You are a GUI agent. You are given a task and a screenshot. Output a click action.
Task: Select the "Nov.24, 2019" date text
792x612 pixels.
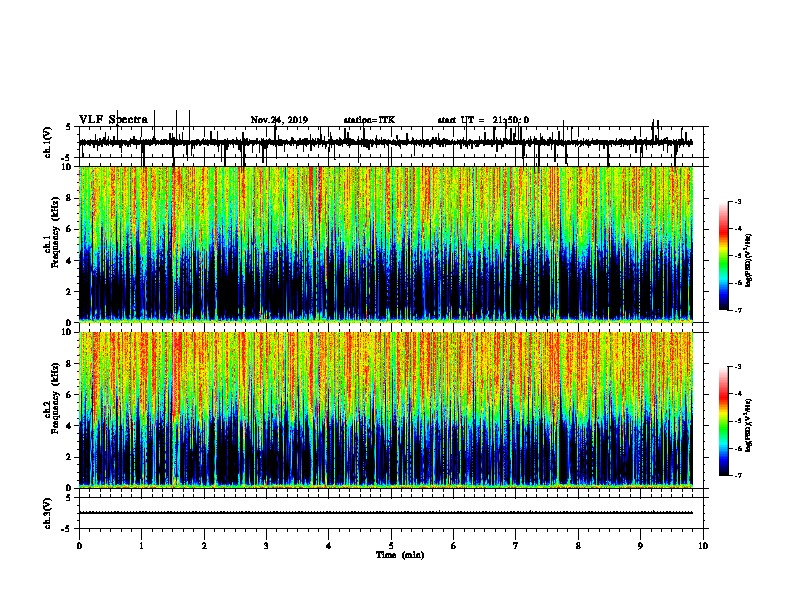tap(279, 120)
